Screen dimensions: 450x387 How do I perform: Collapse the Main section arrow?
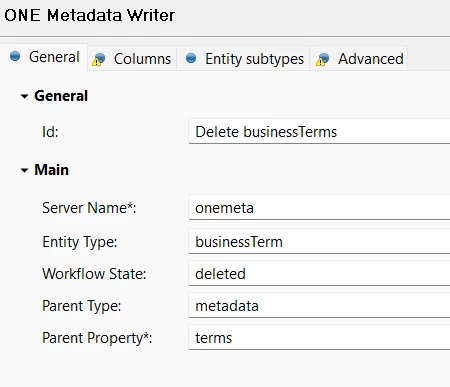coord(24,170)
